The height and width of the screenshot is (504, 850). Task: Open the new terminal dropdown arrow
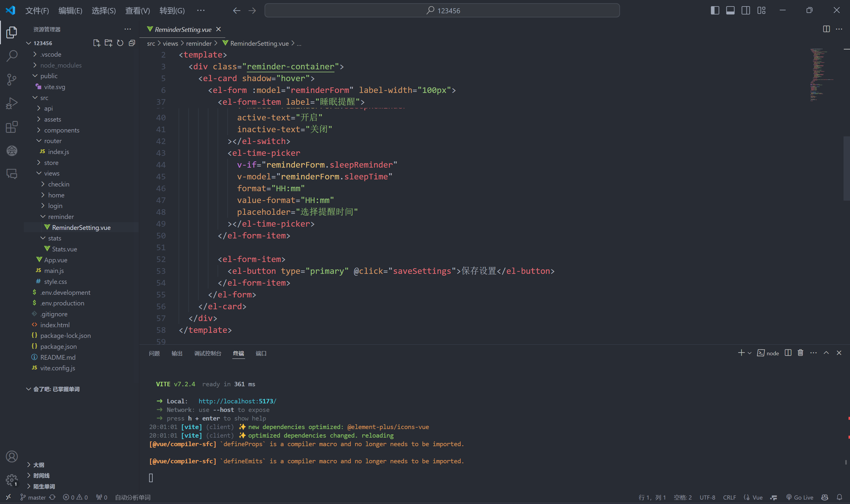750,353
